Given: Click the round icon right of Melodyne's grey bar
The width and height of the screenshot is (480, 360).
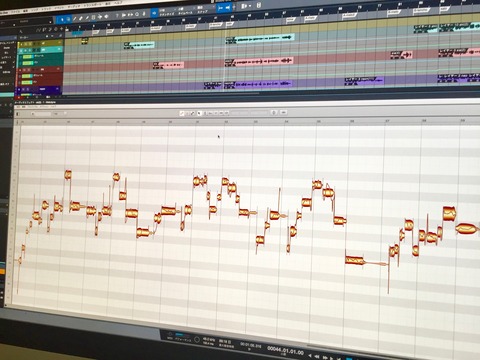Looking at the screenshot, I should [x=274, y=113].
